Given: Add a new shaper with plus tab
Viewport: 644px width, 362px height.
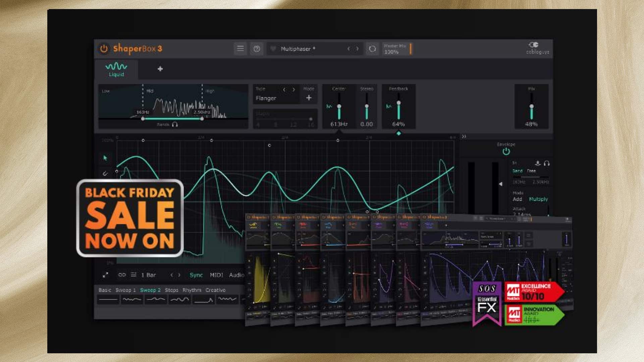Looking at the screenshot, I should tap(160, 69).
